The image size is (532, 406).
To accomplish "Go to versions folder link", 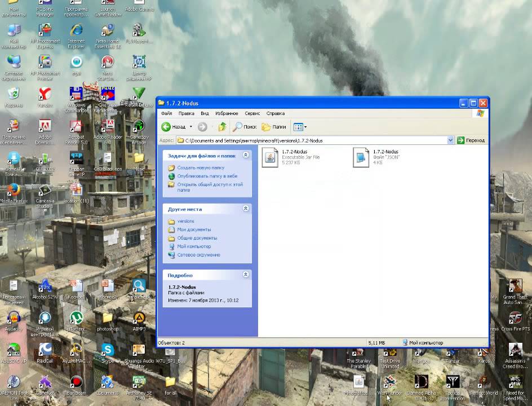I will point(185,222).
